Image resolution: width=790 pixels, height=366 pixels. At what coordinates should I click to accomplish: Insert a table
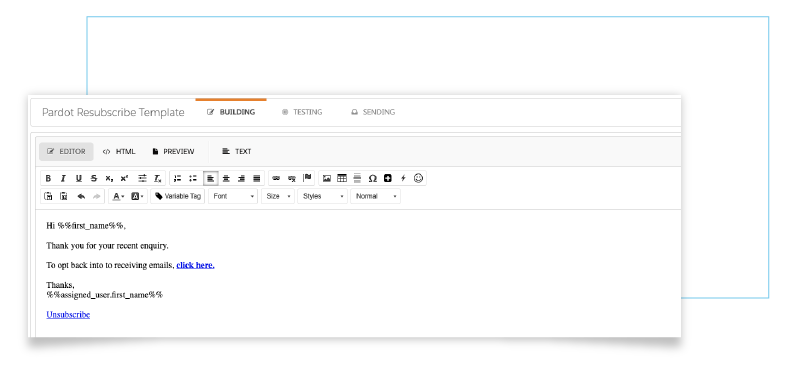click(x=342, y=178)
